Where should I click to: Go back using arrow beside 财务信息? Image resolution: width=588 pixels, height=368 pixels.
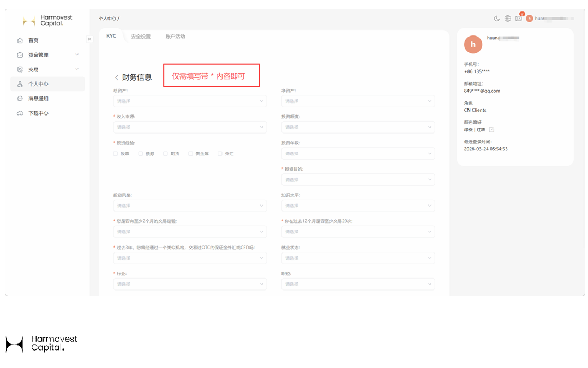(117, 77)
